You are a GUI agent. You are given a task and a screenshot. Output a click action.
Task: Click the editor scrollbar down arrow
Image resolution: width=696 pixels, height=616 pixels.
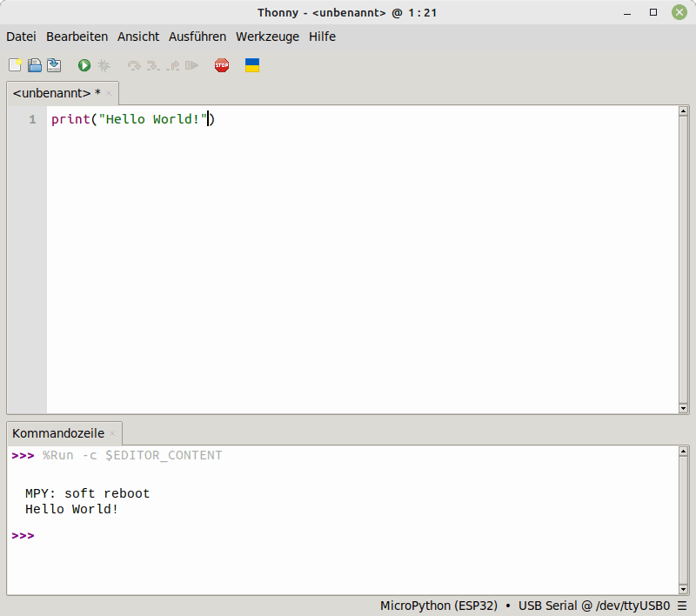click(x=683, y=408)
